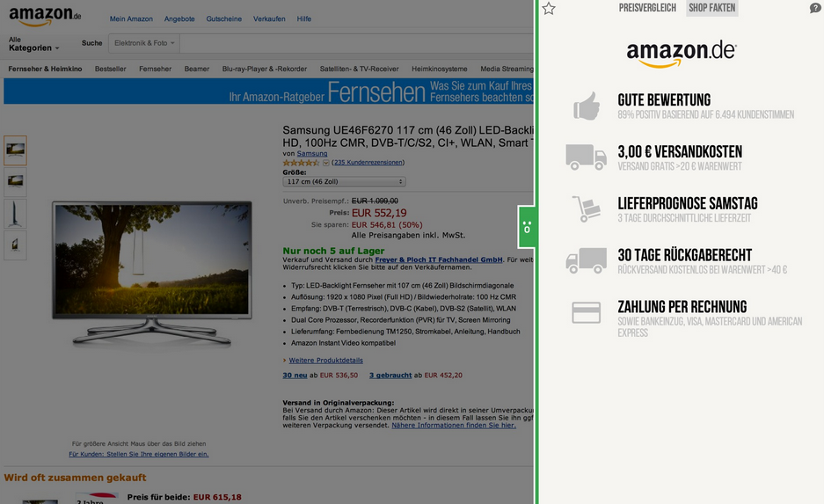Image resolution: width=824 pixels, height=504 pixels.
Task: Open Freyer & Ploch IT Fachhandel GmbH seller link
Action: [x=439, y=259]
